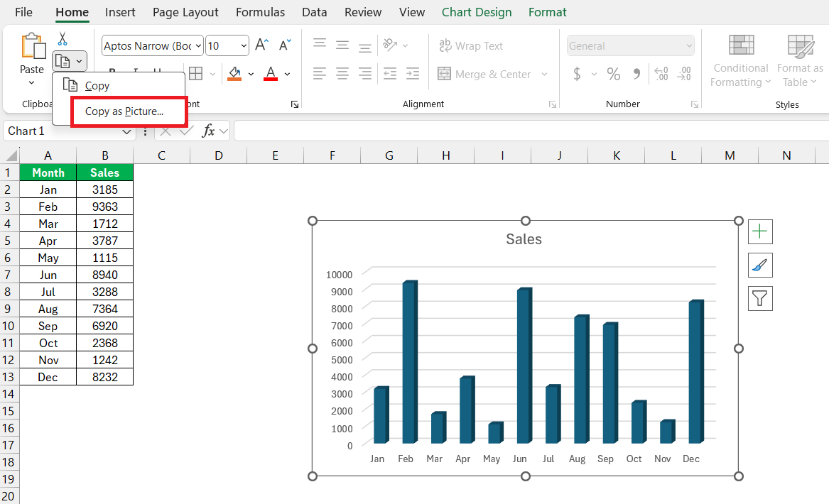Image resolution: width=829 pixels, height=504 pixels.
Task: Click the Copy icon in Clipboard group
Action: point(63,61)
